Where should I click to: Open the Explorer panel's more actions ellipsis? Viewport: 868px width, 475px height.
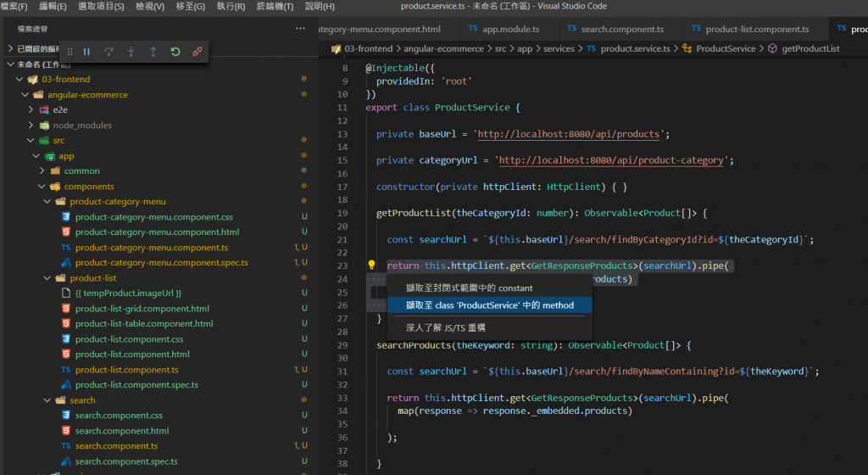[x=300, y=29]
